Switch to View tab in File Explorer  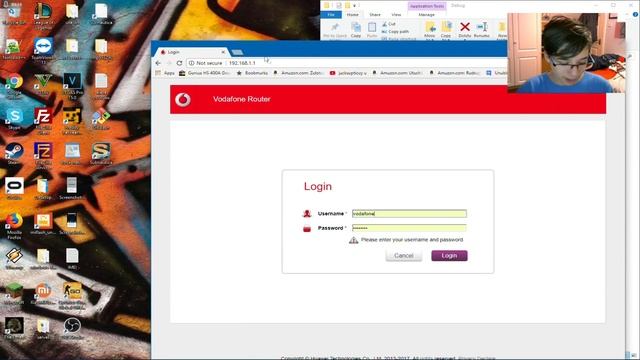pyautogui.click(x=396, y=15)
